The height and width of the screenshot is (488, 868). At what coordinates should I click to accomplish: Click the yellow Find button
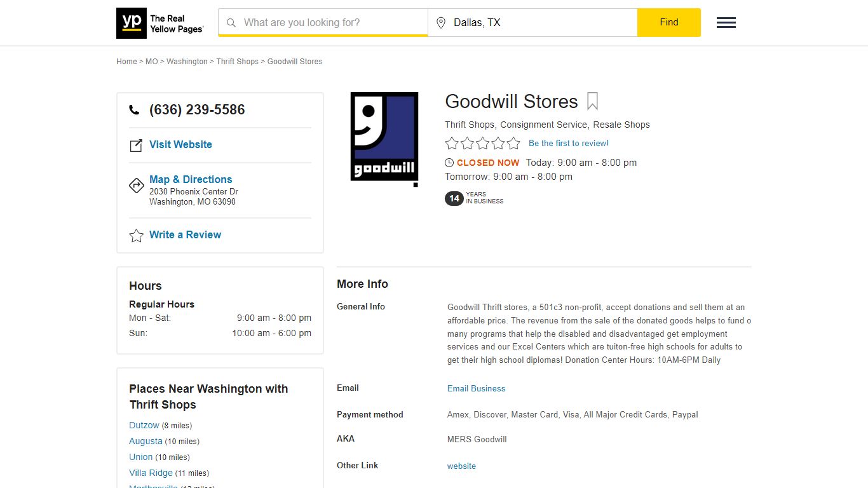[x=669, y=22]
